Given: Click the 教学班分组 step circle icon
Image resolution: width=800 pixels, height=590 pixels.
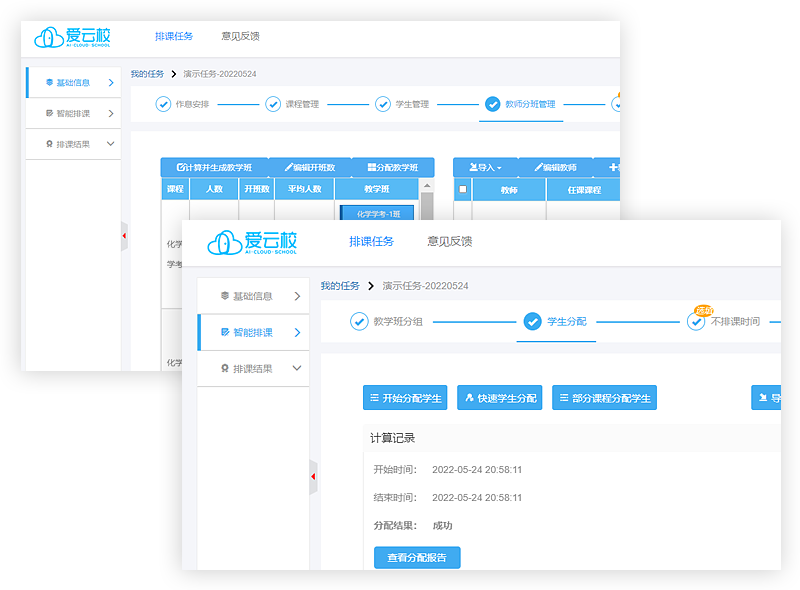Looking at the screenshot, I should tap(359, 321).
